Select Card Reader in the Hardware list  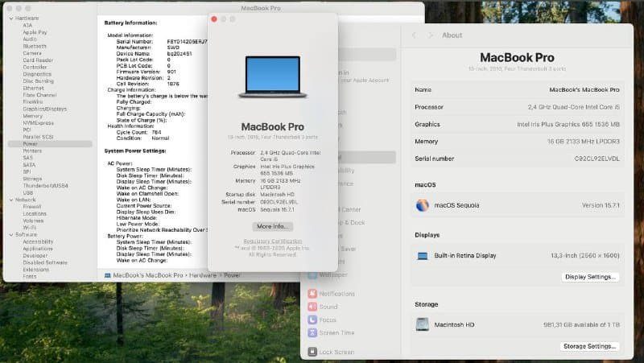click(x=38, y=60)
